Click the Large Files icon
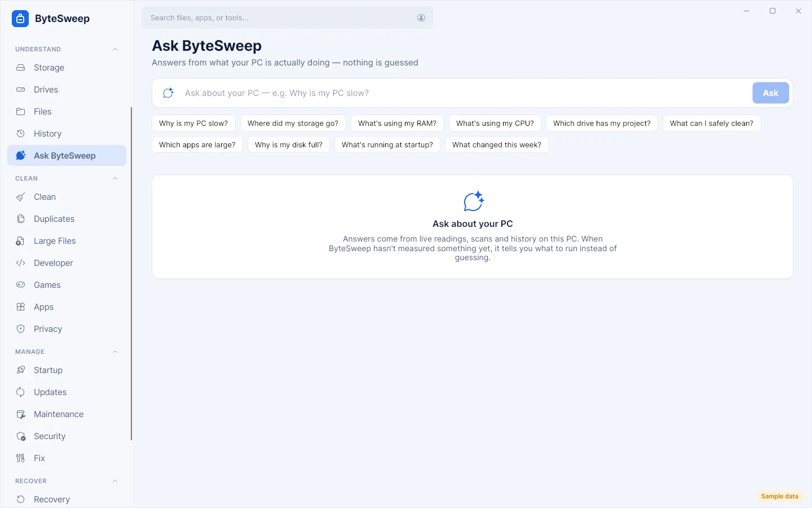 (x=21, y=241)
